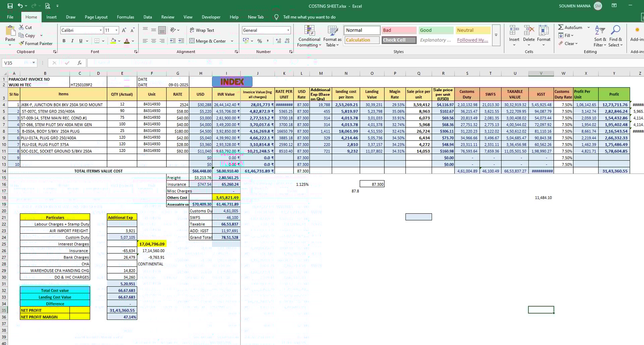Increase the font size
The height and width of the screenshot is (345, 644).
point(124,30)
